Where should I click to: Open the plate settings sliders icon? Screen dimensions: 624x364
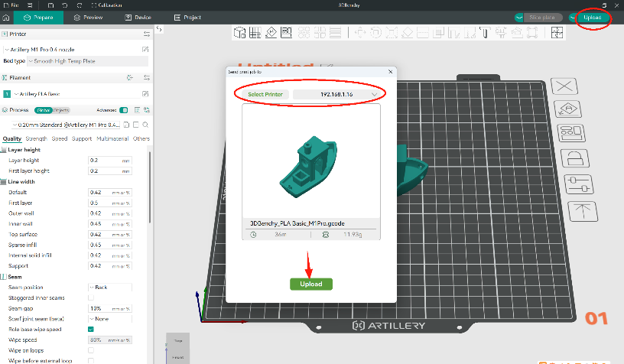(579, 184)
